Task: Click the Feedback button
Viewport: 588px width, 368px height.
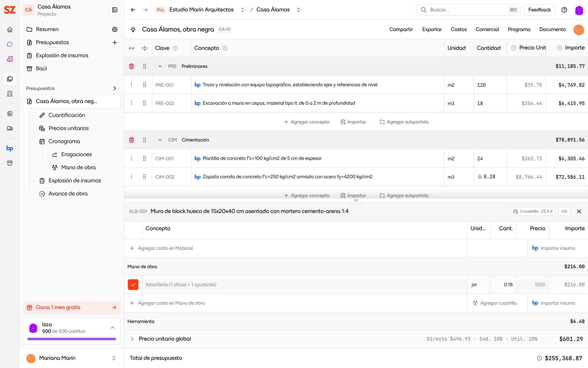Action: (x=539, y=10)
